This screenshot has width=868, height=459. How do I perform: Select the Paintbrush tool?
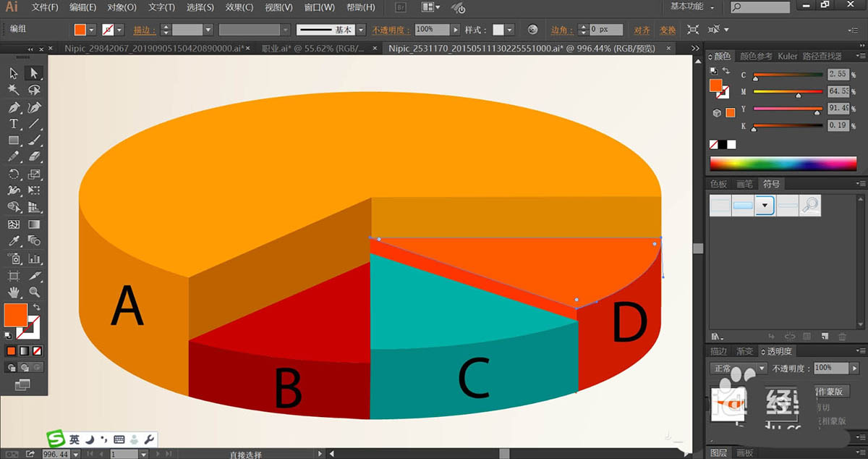[33, 140]
